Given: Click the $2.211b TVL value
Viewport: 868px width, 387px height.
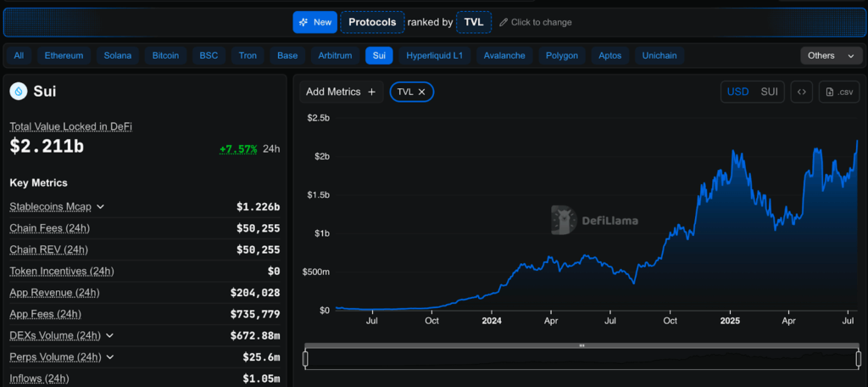Looking at the screenshot, I should pos(47,146).
